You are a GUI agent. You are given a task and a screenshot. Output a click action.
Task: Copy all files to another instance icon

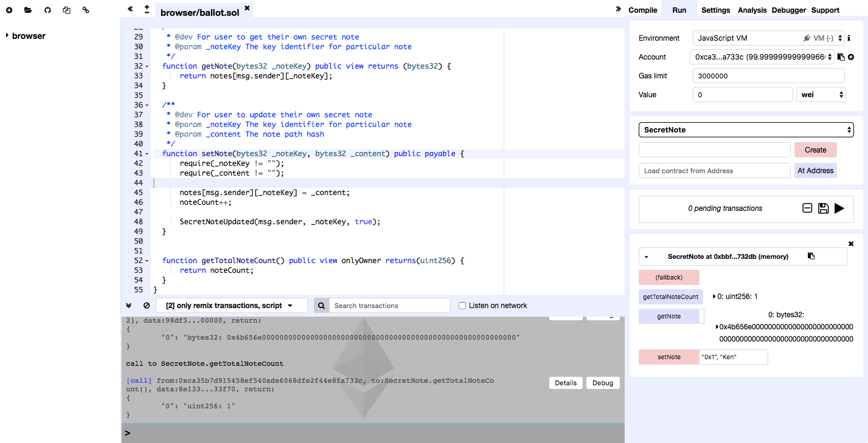67,10
